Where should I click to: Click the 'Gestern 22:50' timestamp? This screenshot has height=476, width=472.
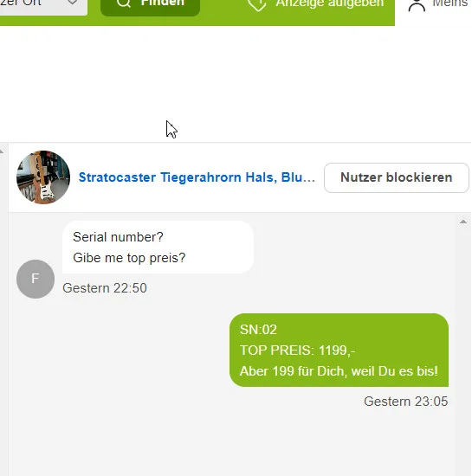(105, 288)
